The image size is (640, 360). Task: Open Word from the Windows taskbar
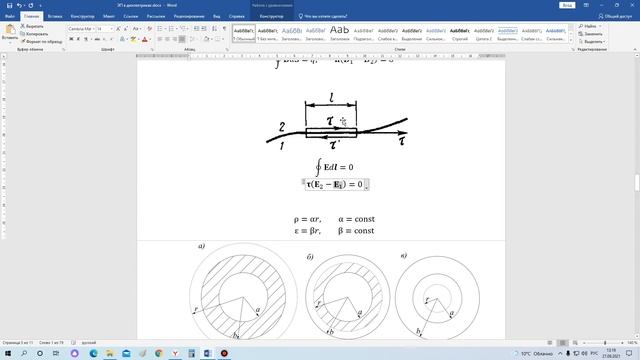pos(207,353)
